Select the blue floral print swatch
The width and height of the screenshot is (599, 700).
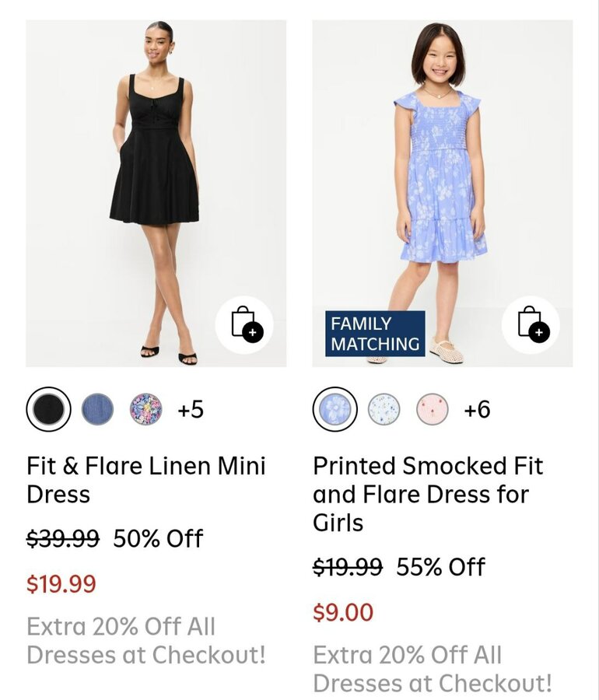click(x=335, y=409)
